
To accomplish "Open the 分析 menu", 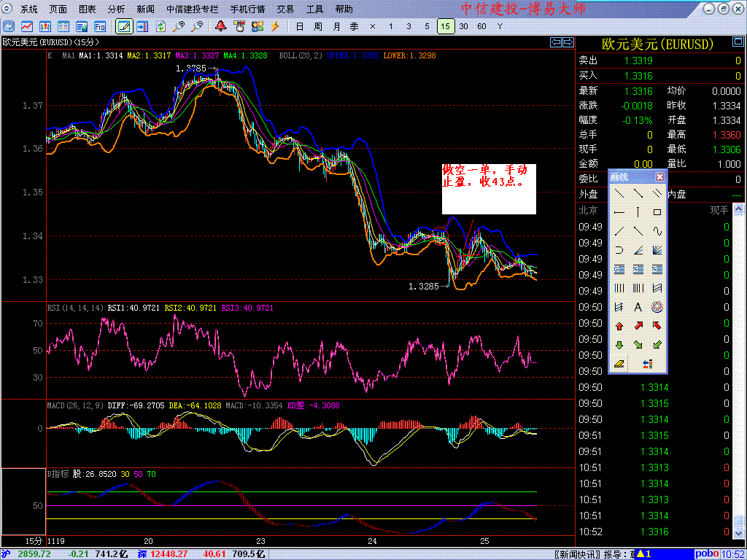I will (x=116, y=9).
